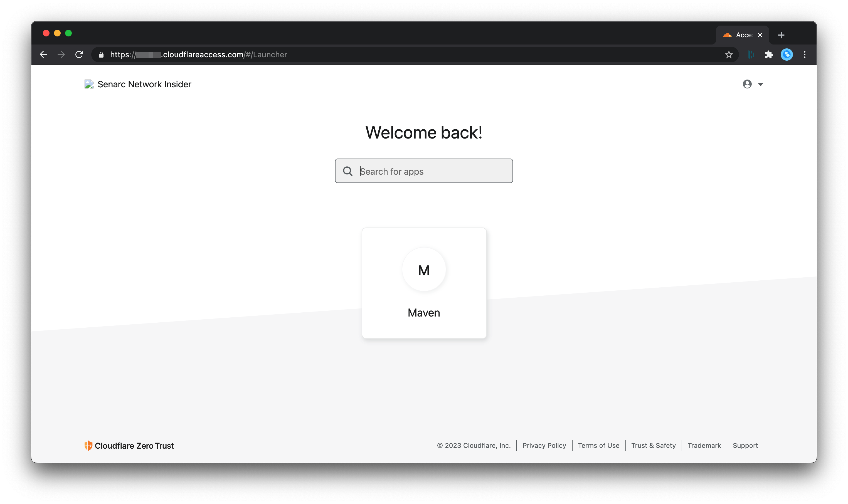Click the green fullscreen window button
Screen dimensions: 848x504
[x=69, y=33]
